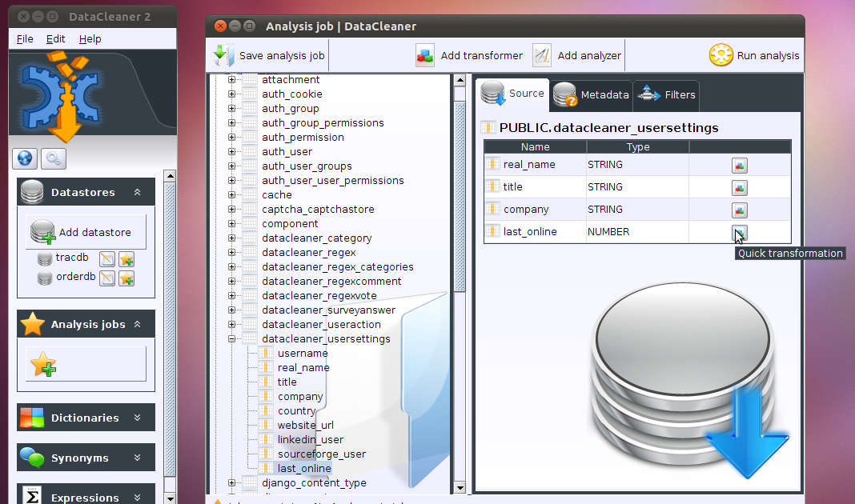The width and height of the screenshot is (855, 504).
Task: Open the File menu
Action: [x=24, y=38]
